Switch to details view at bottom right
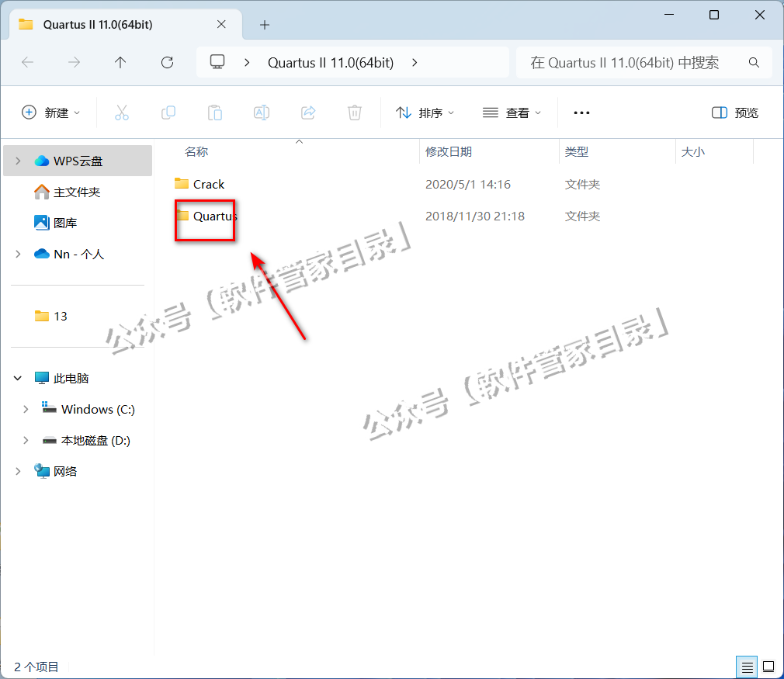Screen dimensions: 784x679 coord(746,667)
